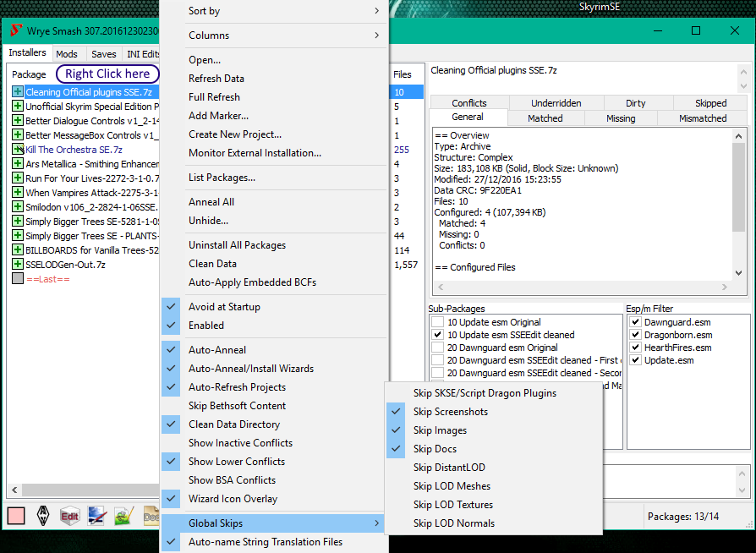Uncheck Dawnguard.esm in the Esp/m Filter
Viewport: 756px width, 553px height.
(635, 322)
